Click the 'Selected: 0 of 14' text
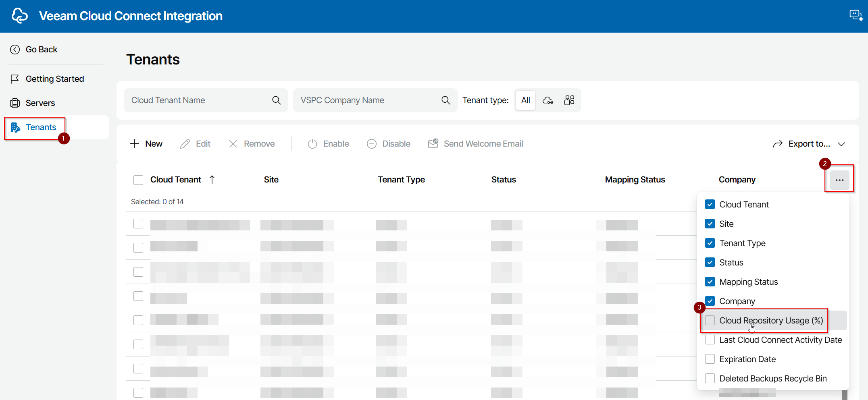 pyautogui.click(x=157, y=202)
